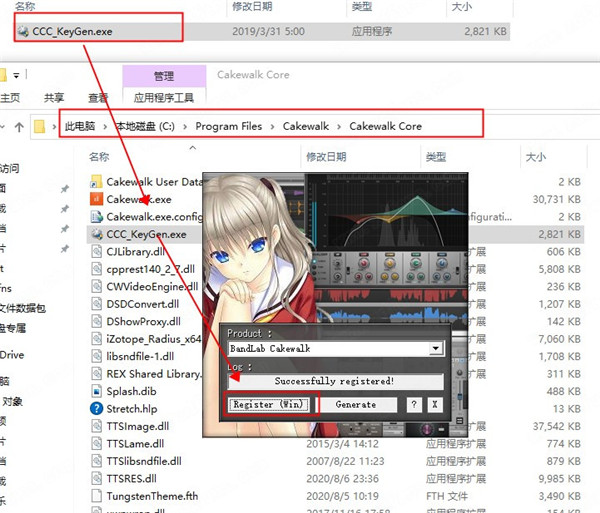Click Cakewalk Core breadcrumb segment

(385, 126)
